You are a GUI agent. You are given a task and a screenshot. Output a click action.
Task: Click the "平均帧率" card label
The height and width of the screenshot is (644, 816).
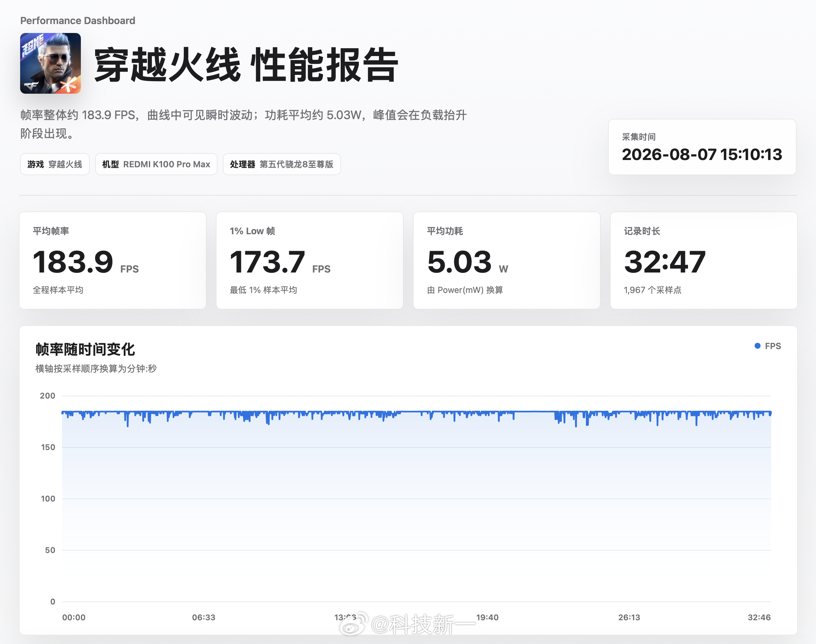coord(51,231)
